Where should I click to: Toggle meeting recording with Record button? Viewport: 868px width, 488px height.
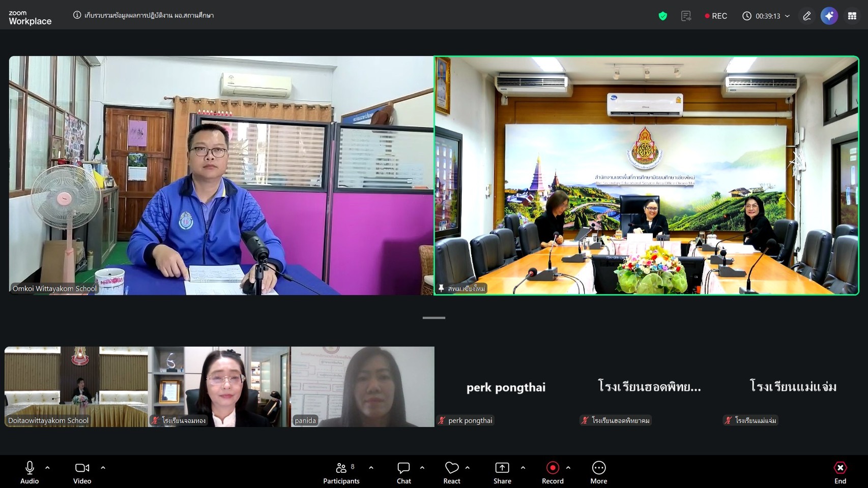point(553,472)
